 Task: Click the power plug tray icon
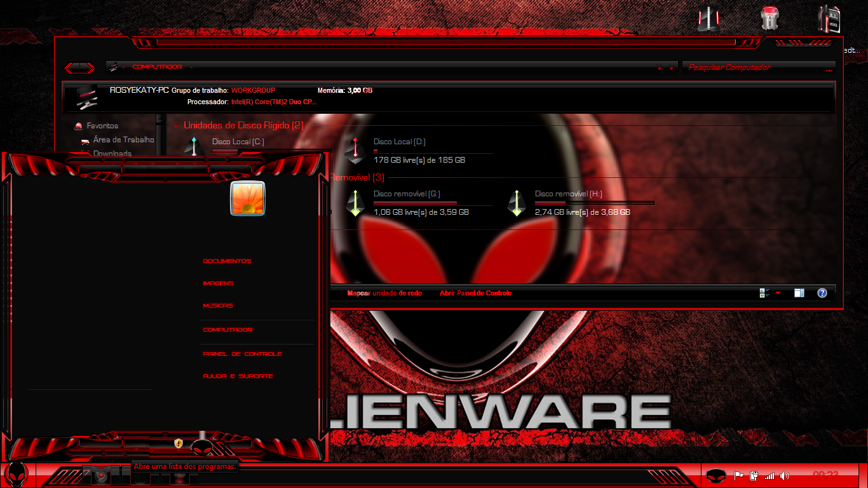[x=754, y=475]
